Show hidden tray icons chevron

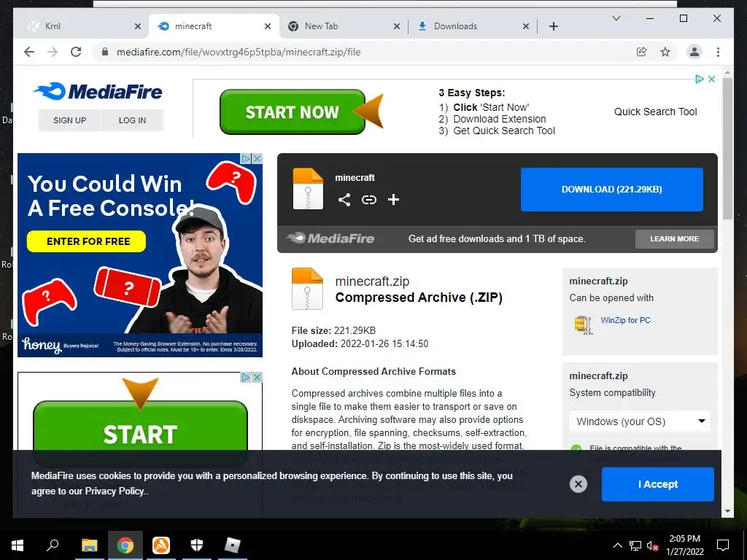click(x=617, y=545)
